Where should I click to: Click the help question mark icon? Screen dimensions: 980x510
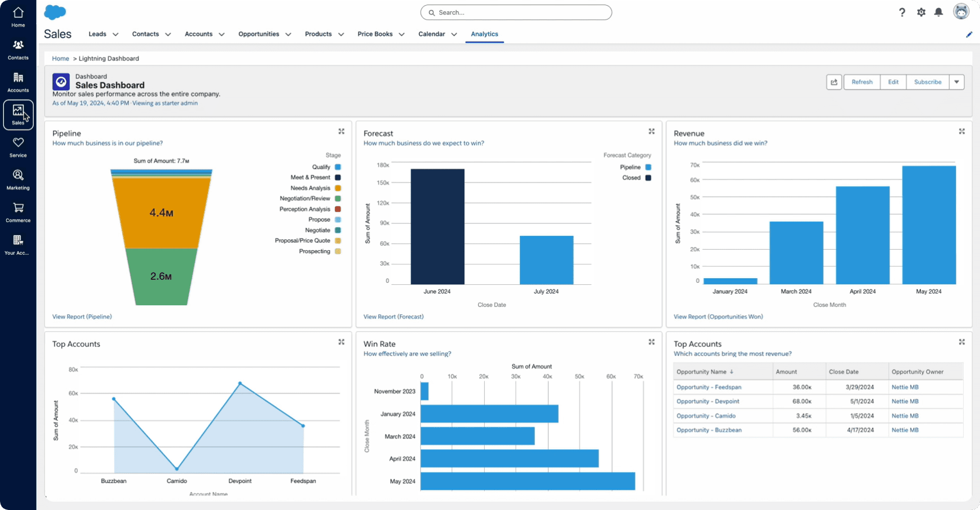pyautogui.click(x=902, y=12)
